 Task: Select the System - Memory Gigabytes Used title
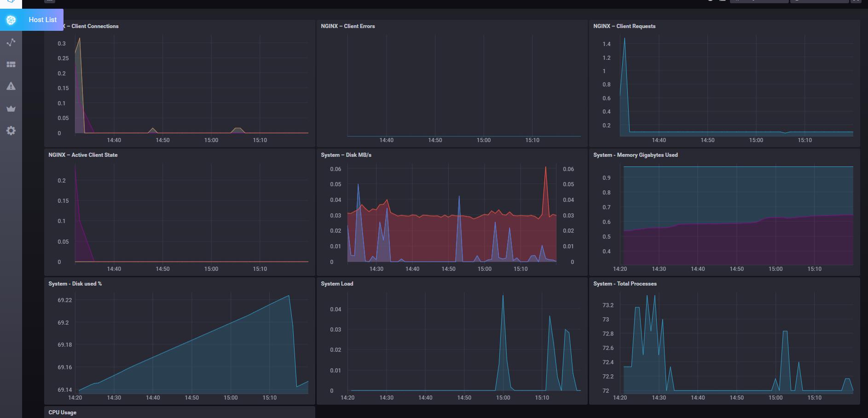point(635,155)
